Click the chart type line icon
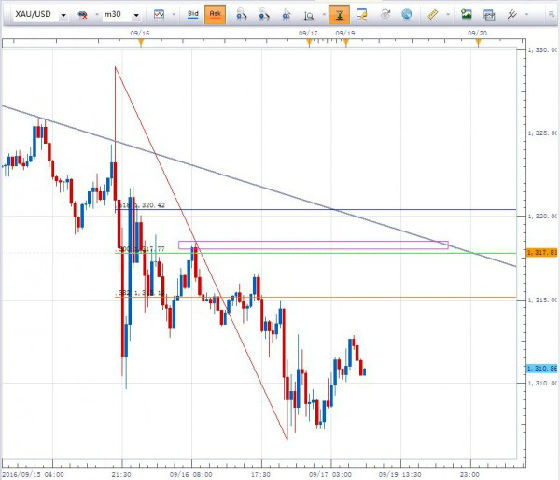 [159, 14]
